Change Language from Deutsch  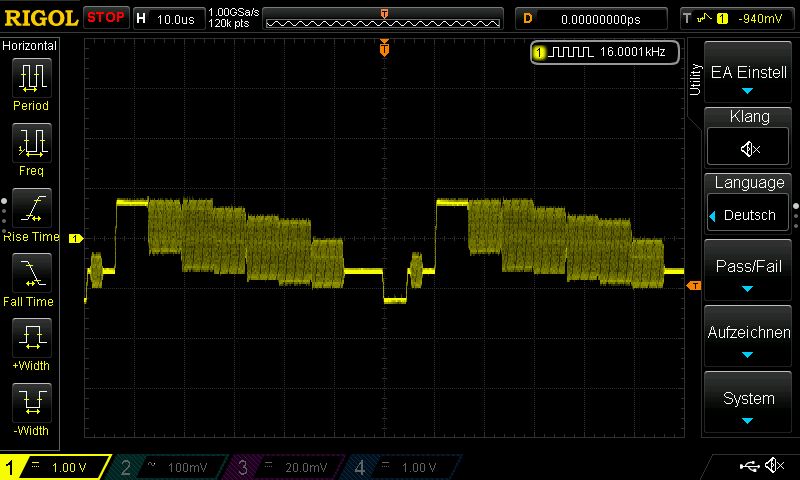pyautogui.click(x=749, y=214)
